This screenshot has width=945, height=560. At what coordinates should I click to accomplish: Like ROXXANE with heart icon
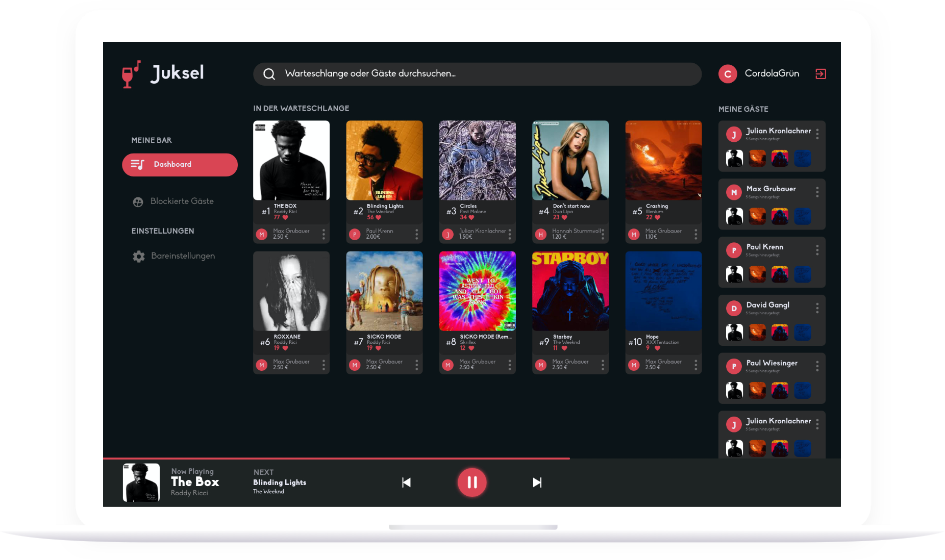(x=285, y=348)
